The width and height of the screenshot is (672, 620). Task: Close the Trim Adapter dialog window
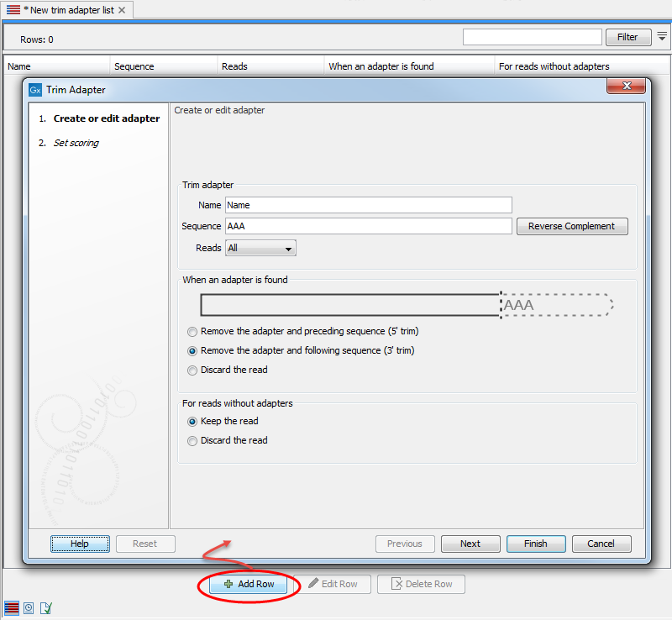[x=626, y=87]
